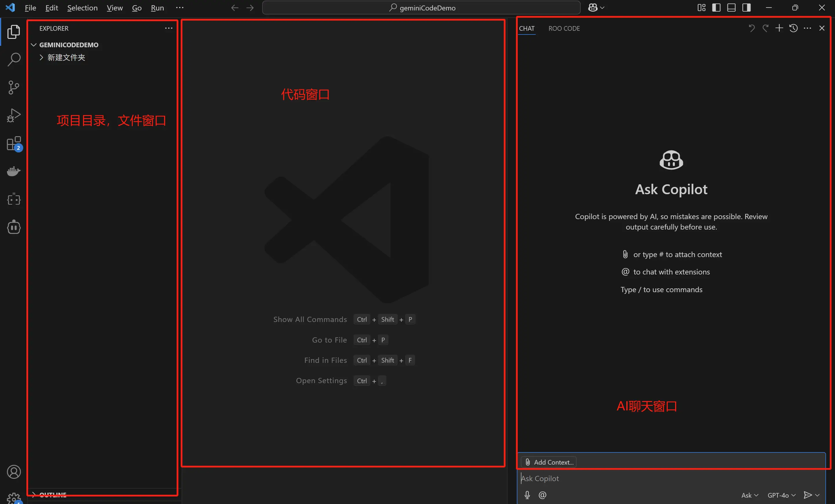Open the Copilot title bar dropdown chevron
Viewport: 835px width, 504px height.
click(602, 8)
